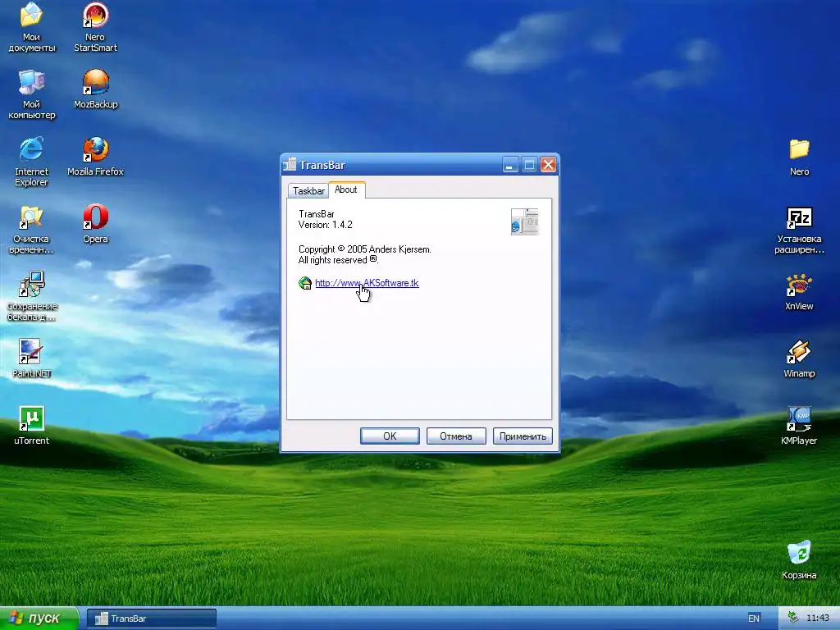This screenshot has width=840, height=630.
Task: Open Paint.NET desktop shortcut
Action: coord(32,358)
